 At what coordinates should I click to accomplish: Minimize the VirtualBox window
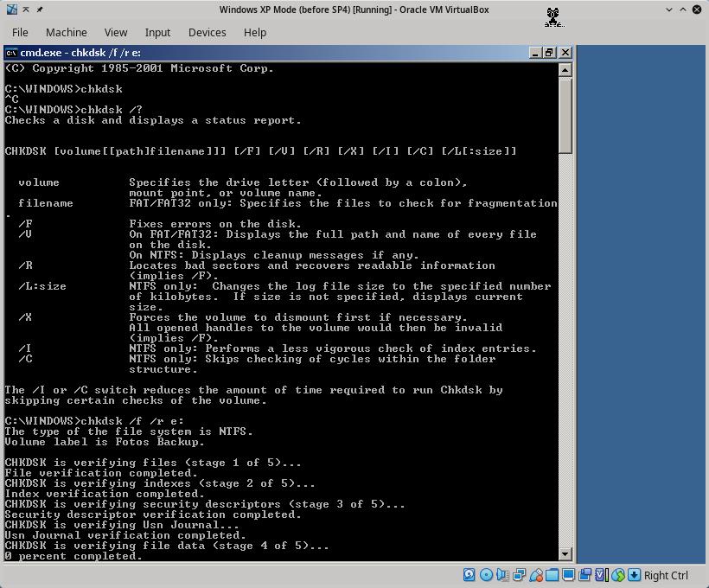point(669,10)
